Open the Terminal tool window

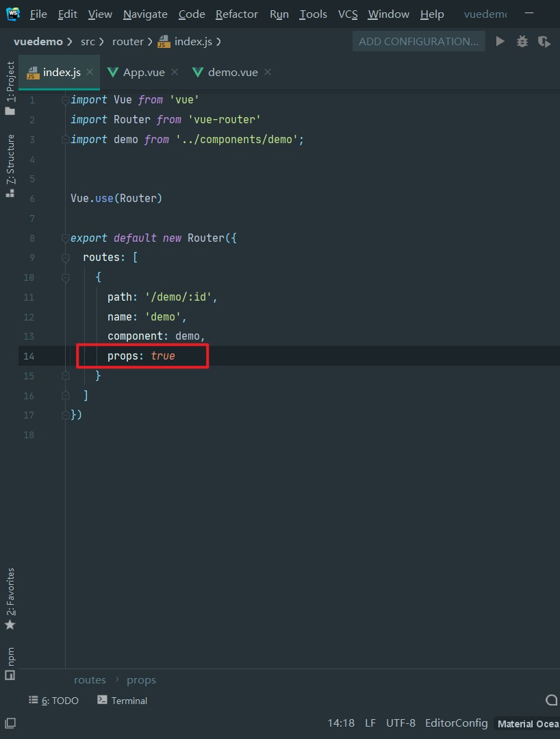pyautogui.click(x=123, y=701)
